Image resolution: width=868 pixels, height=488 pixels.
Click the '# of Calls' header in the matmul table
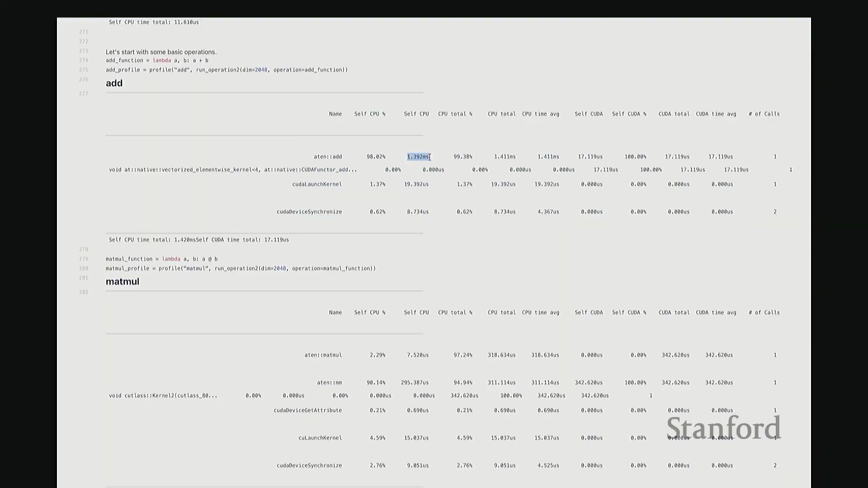tap(764, 313)
